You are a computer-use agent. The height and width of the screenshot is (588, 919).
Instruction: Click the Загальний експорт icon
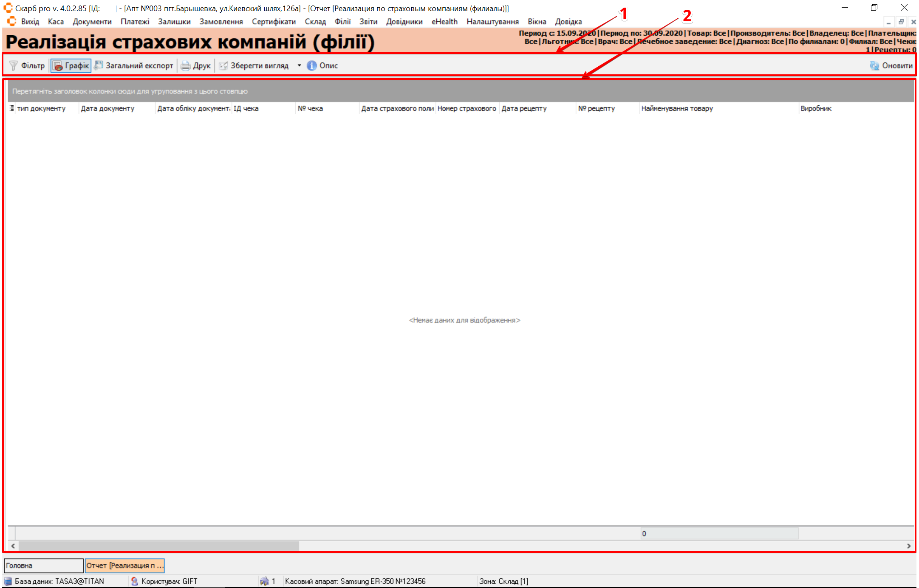pos(99,65)
